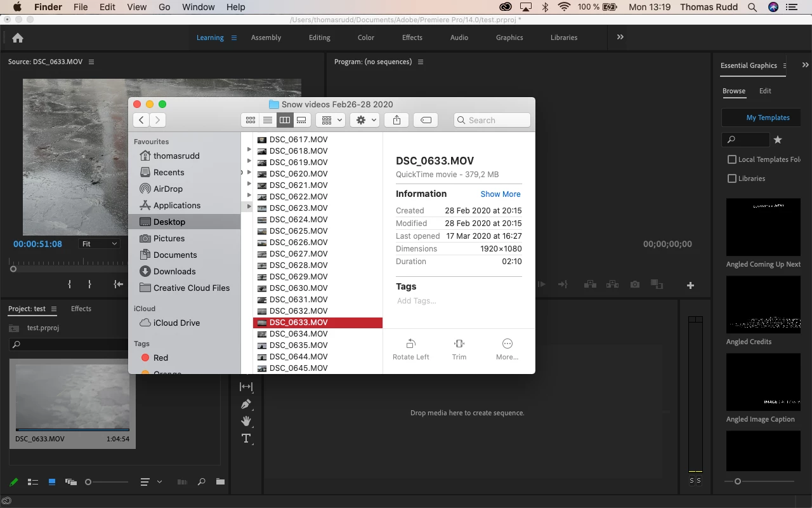Toggle left Solo S button on audio meter
Screen dimensions: 812x508
(x=692, y=481)
